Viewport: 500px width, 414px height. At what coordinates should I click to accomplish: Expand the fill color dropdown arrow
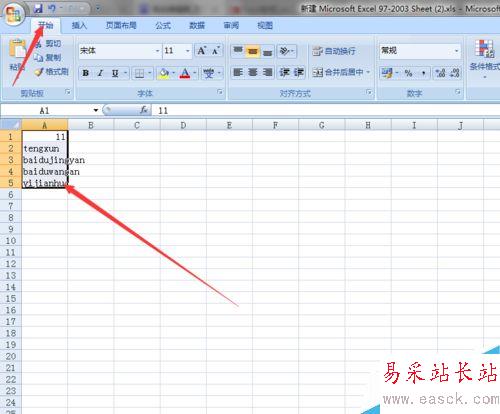pyautogui.click(x=174, y=73)
